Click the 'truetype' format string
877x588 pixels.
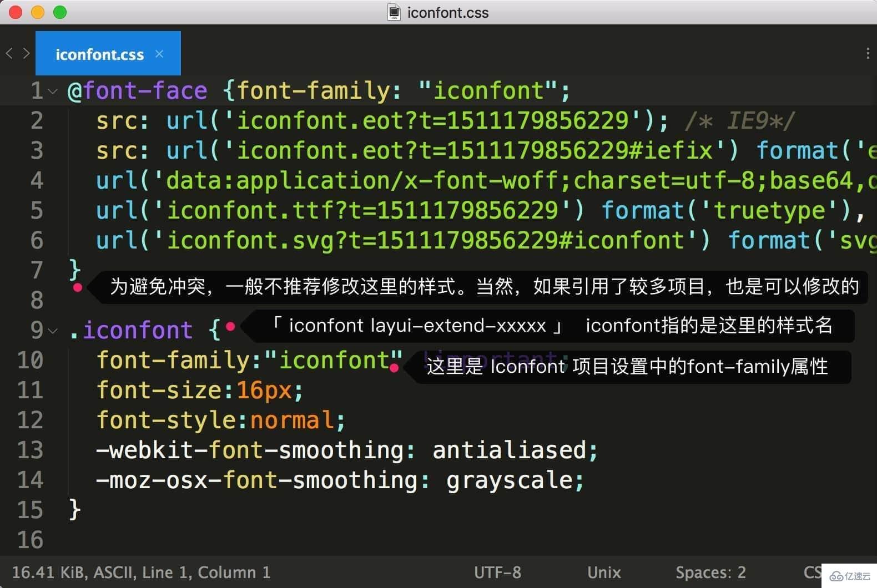770,210
